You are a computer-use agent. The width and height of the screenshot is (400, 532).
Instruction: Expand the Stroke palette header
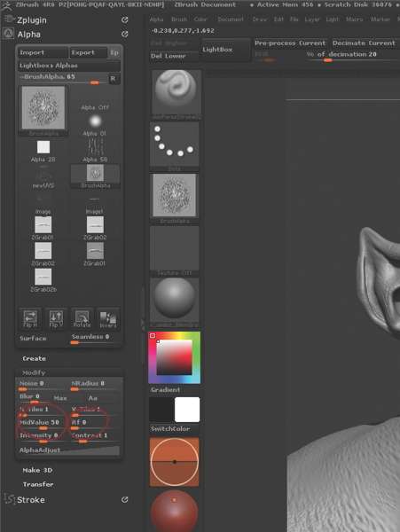(31, 500)
